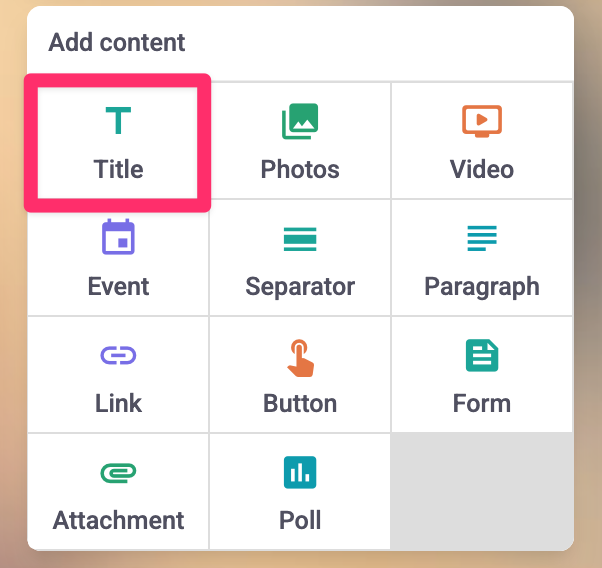
Task: Choose the "Photos" text label
Action: [300, 169]
